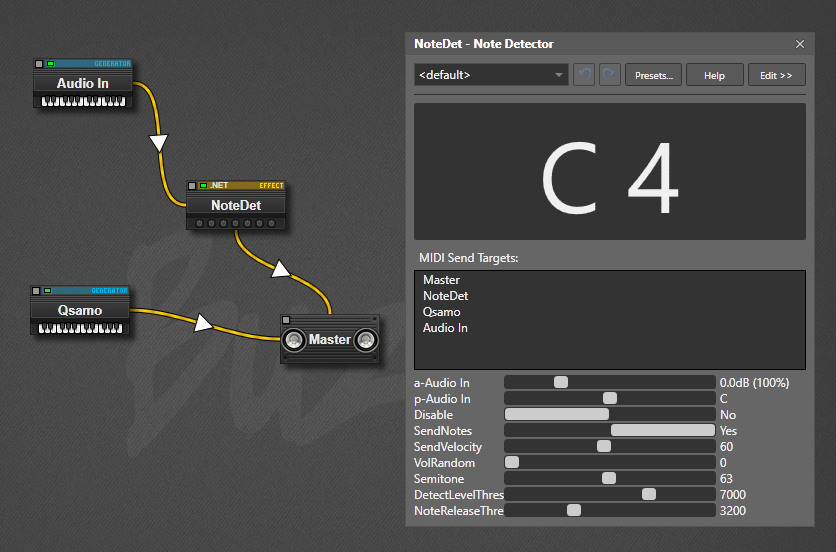Image resolution: width=836 pixels, height=552 pixels.
Task: Select Qsamo in MIDI Send Targets list
Action: [441, 312]
